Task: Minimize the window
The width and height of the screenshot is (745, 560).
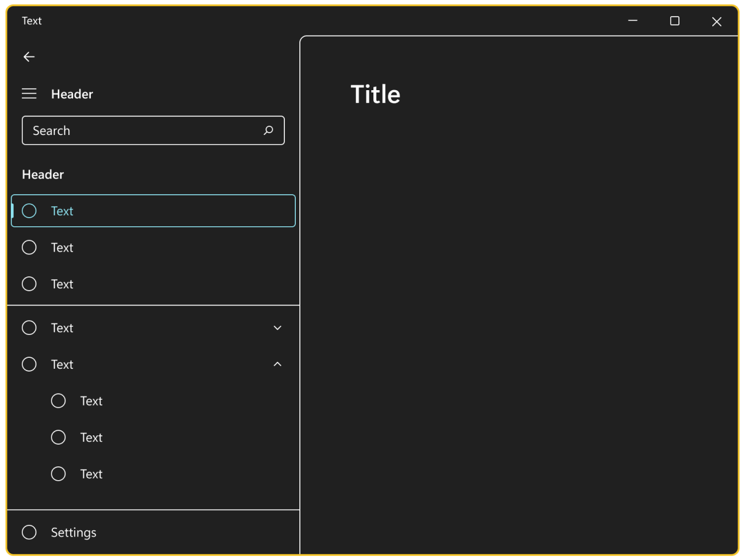Action: [632, 21]
